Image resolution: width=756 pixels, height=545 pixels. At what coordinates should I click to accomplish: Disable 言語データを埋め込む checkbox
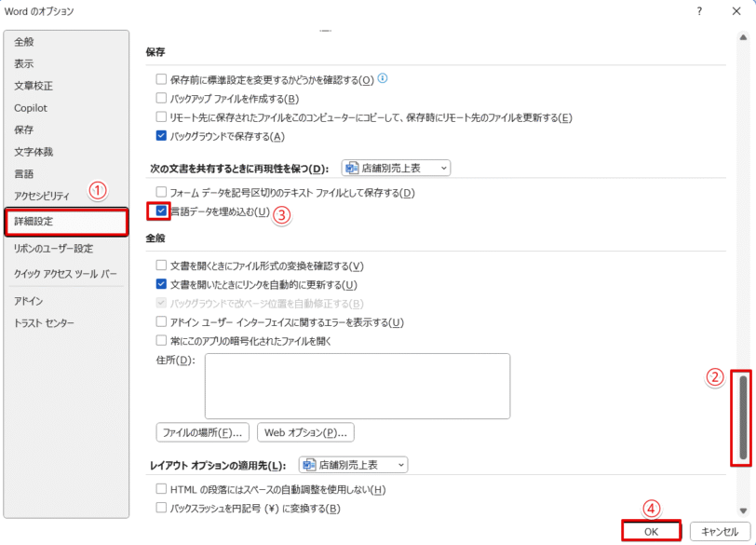(x=159, y=212)
